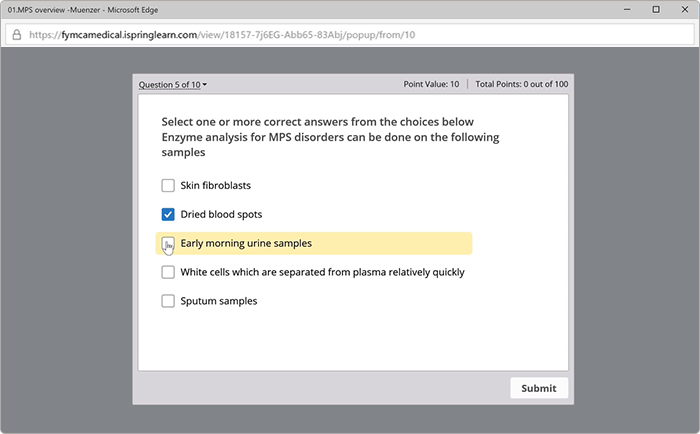
Task: Click the White cells answer text
Action: [322, 272]
